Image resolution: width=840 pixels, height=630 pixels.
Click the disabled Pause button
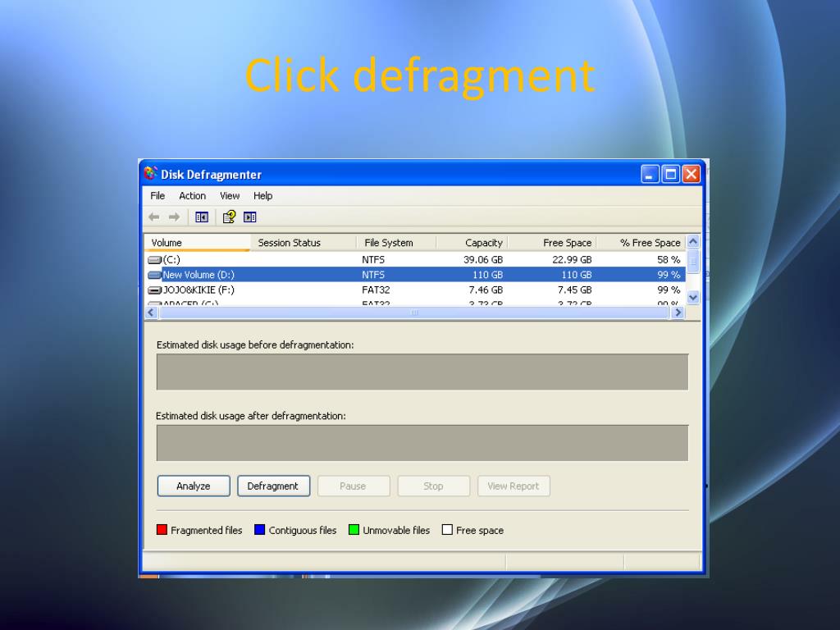353,486
